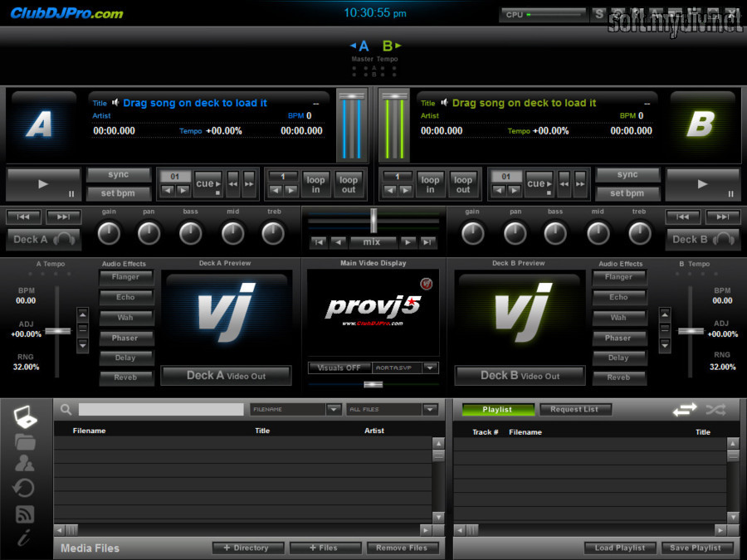The height and width of the screenshot is (560, 747).
Task: Switch to the Playlist tab
Action: [497, 410]
